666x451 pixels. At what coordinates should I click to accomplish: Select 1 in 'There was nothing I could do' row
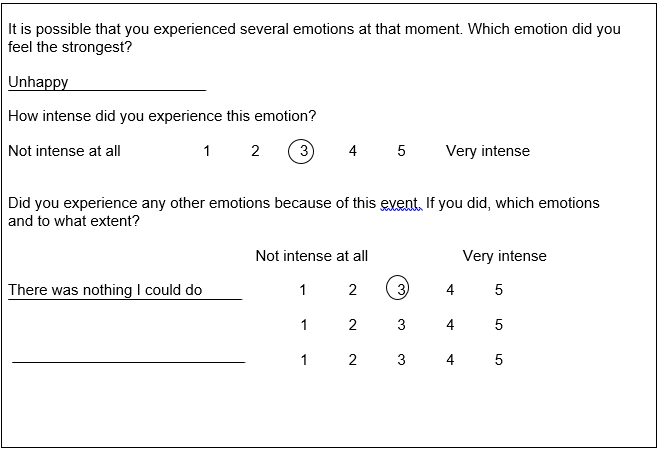coord(303,290)
